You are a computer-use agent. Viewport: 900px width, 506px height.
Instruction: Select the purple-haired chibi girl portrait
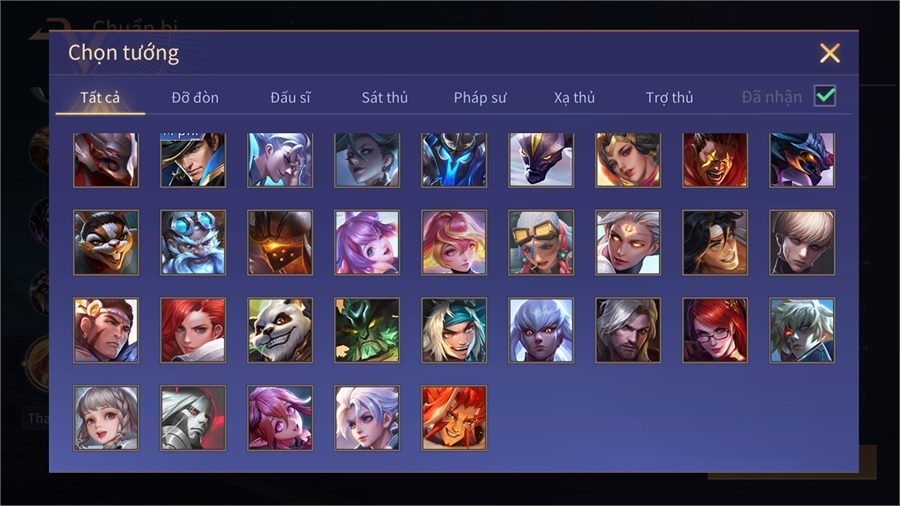point(367,242)
